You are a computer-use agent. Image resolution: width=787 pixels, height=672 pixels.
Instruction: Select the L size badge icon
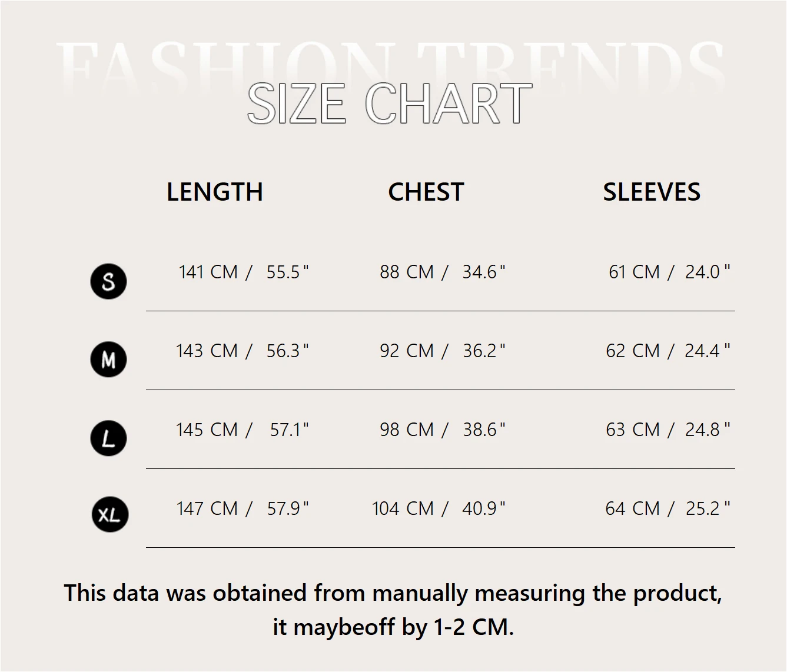[x=108, y=438]
